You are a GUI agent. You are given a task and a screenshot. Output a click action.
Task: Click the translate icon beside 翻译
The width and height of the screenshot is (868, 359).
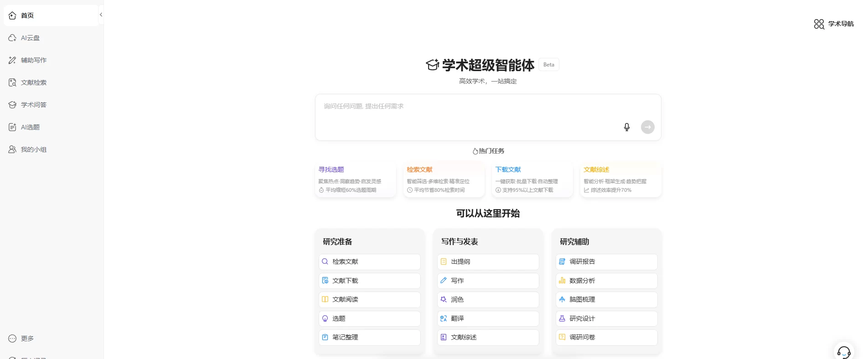(x=444, y=318)
